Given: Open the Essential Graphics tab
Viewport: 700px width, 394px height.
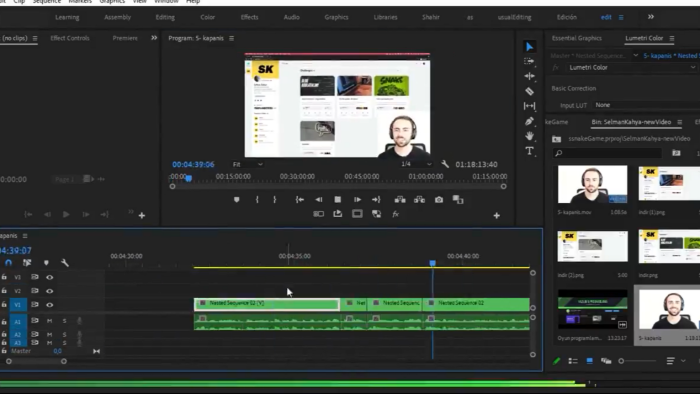Looking at the screenshot, I should pos(576,38).
